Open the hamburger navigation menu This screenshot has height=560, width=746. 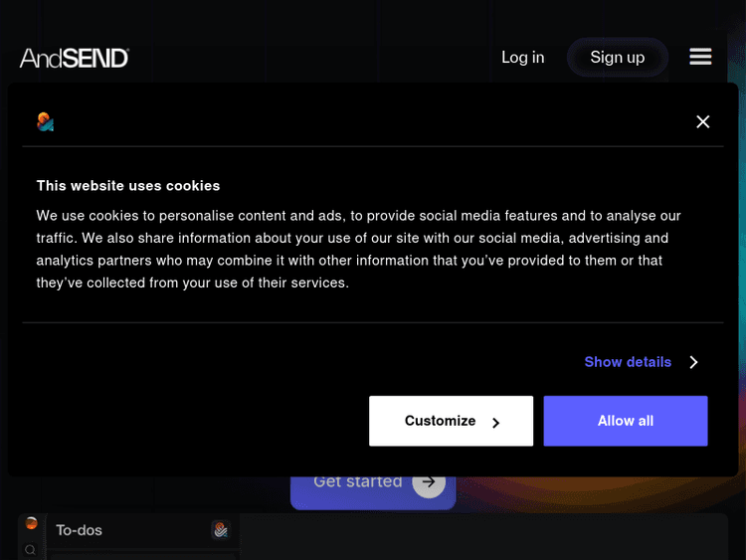pyautogui.click(x=700, y=57)
